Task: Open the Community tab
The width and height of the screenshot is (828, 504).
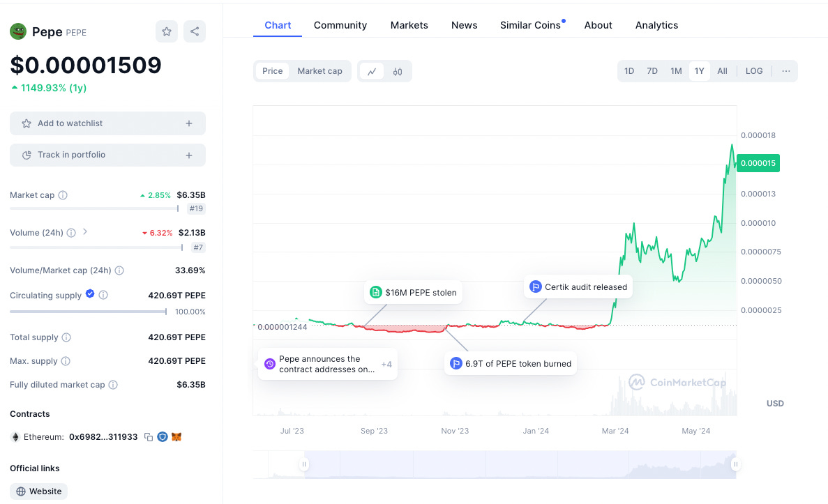Action: (340, 25)
